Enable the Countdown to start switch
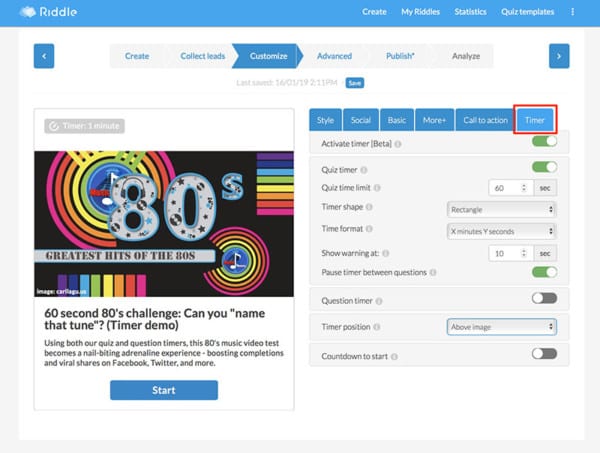Image resolution: width=600 pixels, height=453 pixels. click(545, 354)
